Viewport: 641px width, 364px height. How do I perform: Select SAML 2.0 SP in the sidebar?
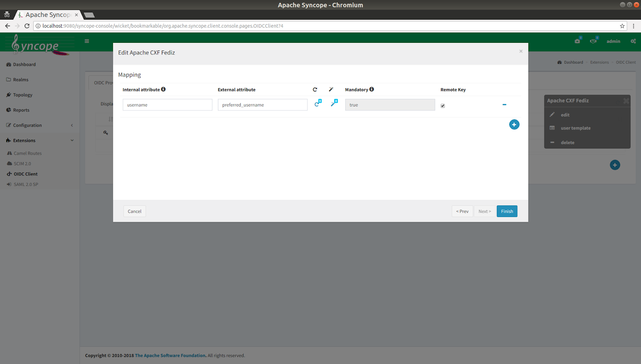click(x=26, y=184)
